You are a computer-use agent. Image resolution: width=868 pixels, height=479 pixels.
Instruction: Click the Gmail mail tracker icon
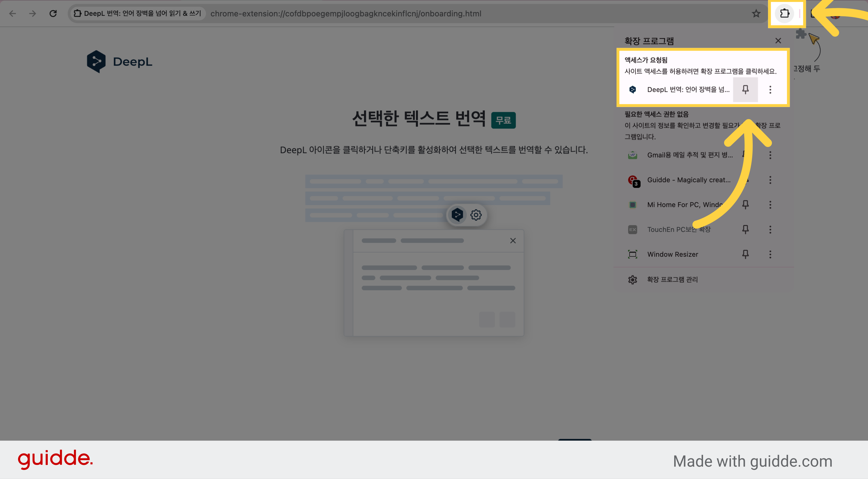(x=632, y=155)
